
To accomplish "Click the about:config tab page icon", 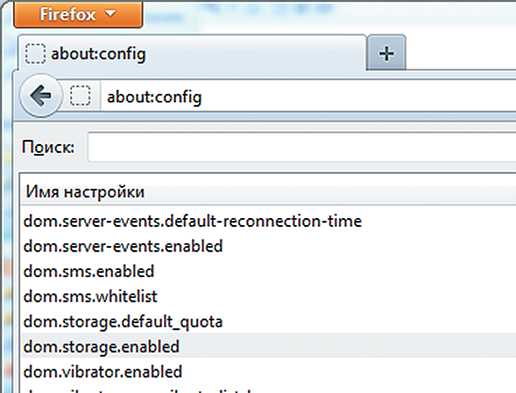I will point(35,53).
